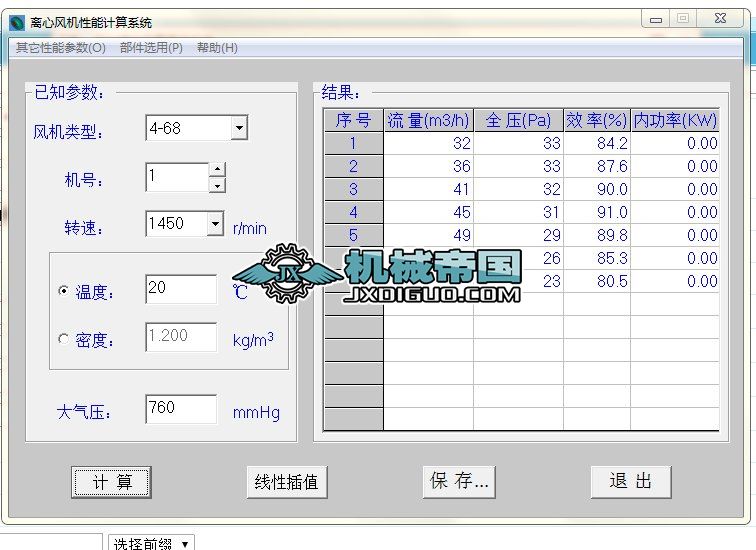The width and height of the screenshot is (756, 550).
Task: Minimize the 离心风机性能计算系统 window
Action: coord(656,19)
